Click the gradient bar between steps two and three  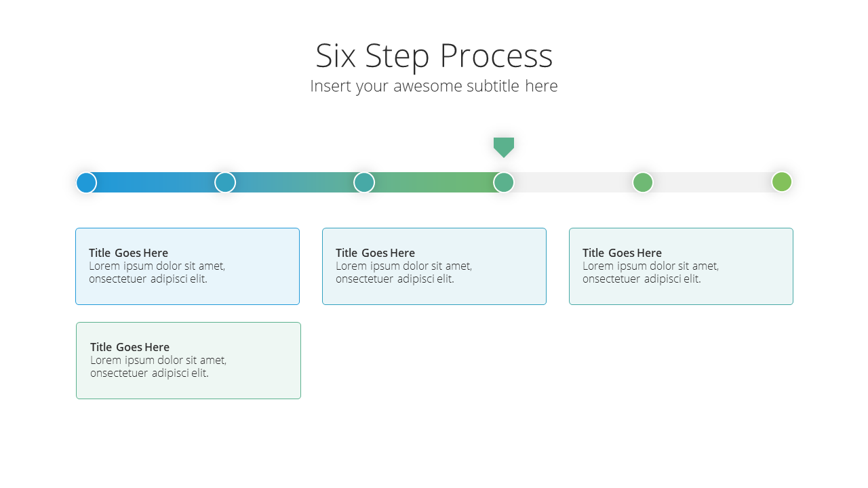point(295,182)
